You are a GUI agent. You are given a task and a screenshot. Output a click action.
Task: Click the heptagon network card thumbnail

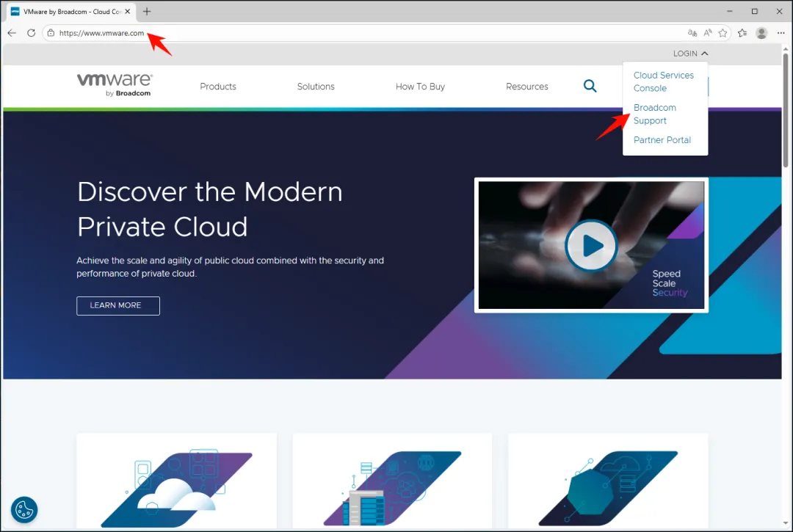tap(608, 487)
